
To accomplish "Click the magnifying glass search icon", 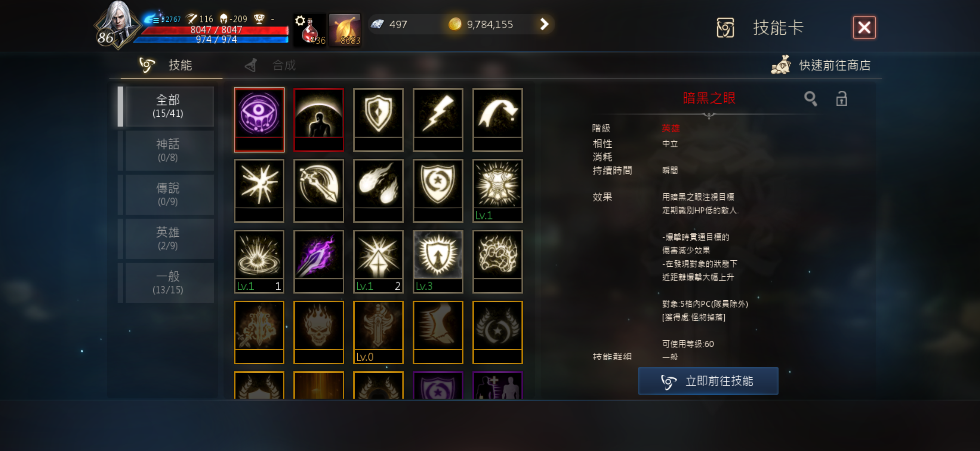I will (x=810, y=99).
